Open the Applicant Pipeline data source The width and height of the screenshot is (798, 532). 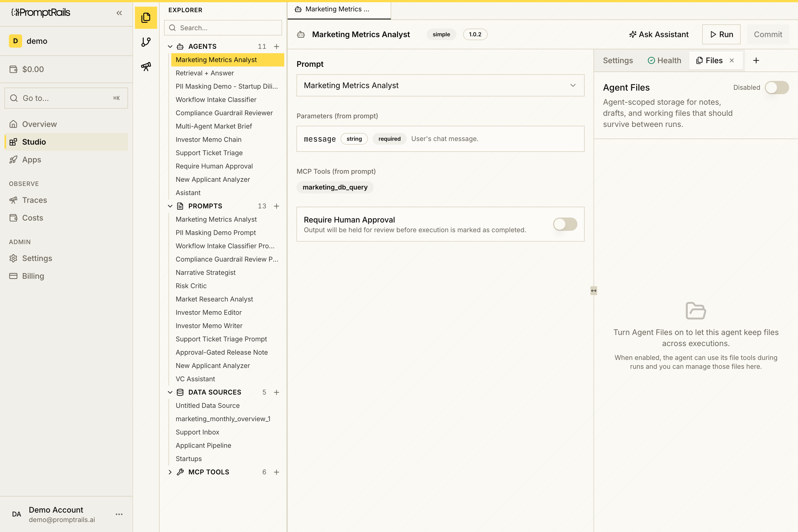pos(227,446)
